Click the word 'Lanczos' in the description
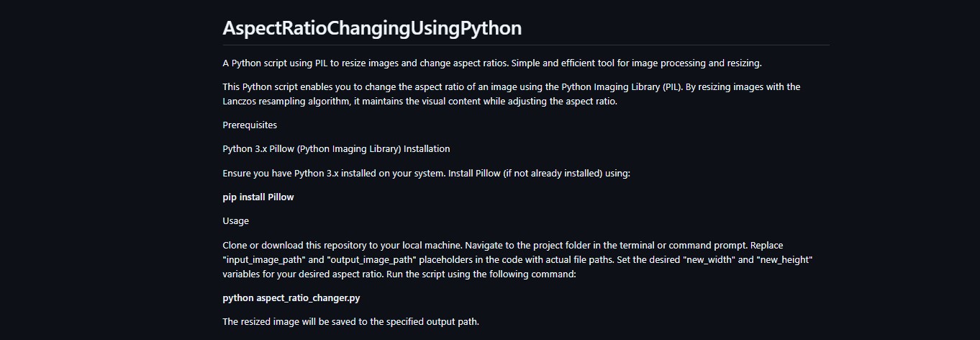This screenshot has height=340, width=980. [241, 102]
